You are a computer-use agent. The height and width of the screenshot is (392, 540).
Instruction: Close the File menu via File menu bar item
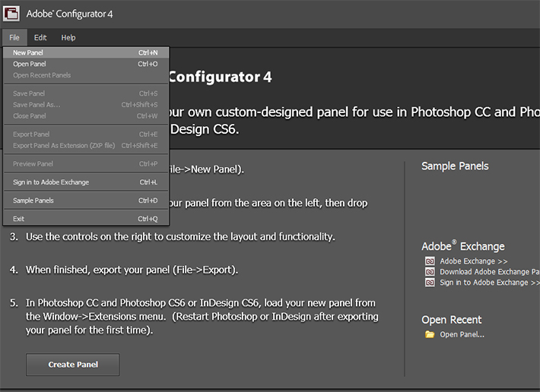14,37
